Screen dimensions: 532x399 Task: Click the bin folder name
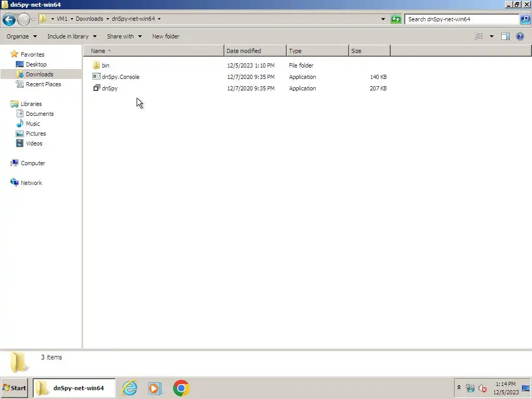pos(105,65)
